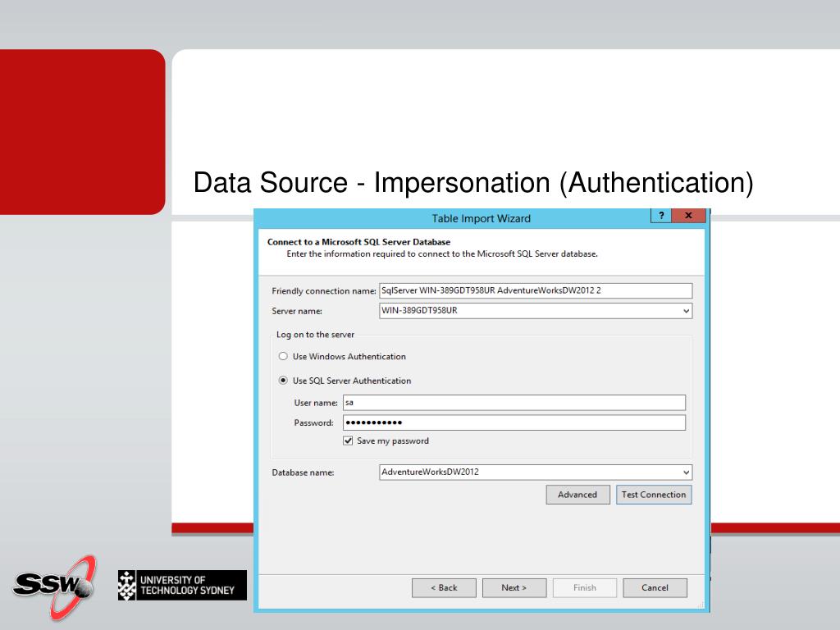This screenshot has height=630, width=840.
Task: Click the Password input field
Action: (514, 422)
